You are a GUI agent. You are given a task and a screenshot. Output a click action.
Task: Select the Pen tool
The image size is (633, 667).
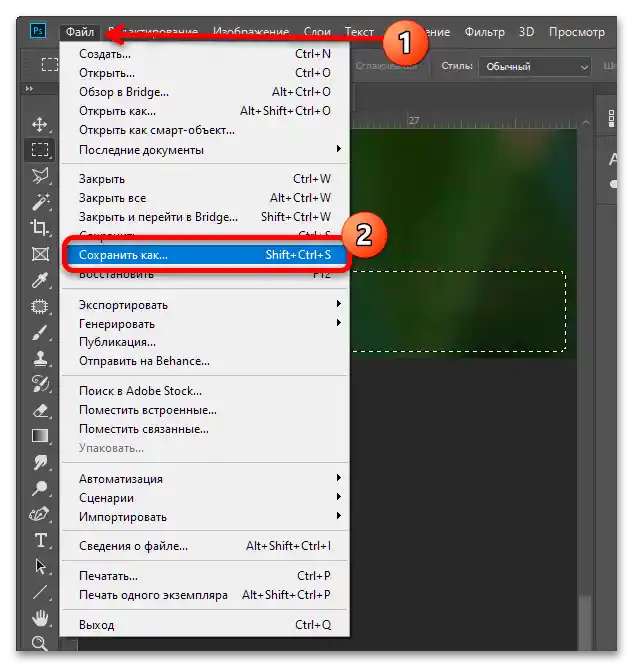(x=40, y=514)
